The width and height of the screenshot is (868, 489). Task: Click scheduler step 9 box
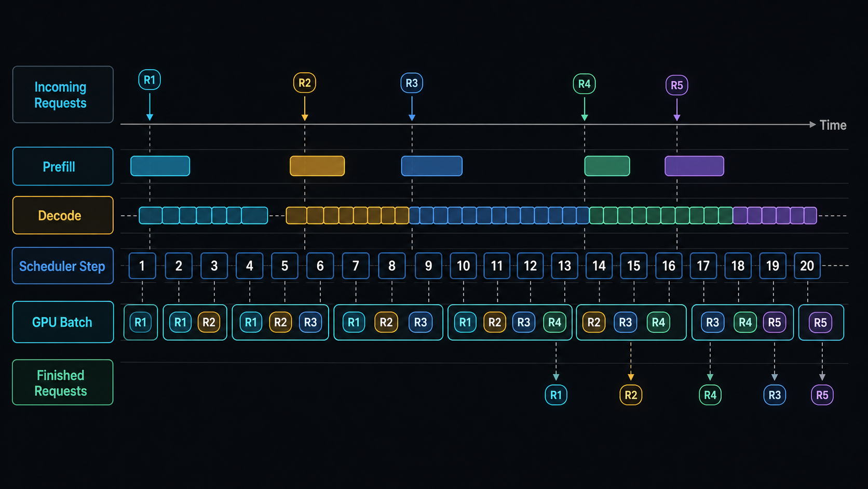point(428,266)
